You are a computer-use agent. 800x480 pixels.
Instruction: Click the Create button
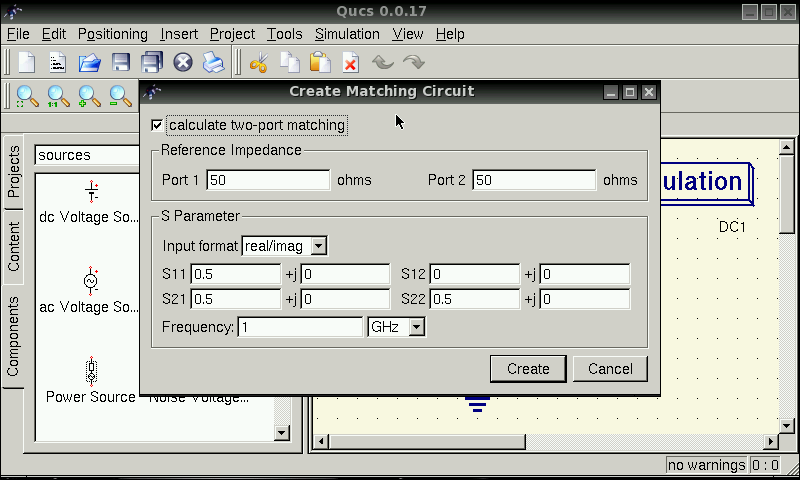(x=528, y=369)
